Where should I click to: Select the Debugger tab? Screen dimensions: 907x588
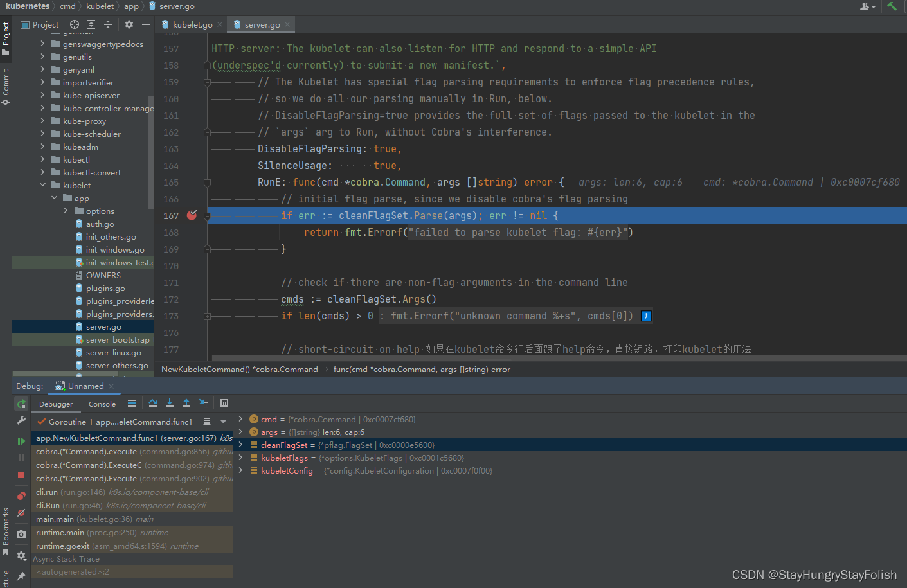coord(56,404)
